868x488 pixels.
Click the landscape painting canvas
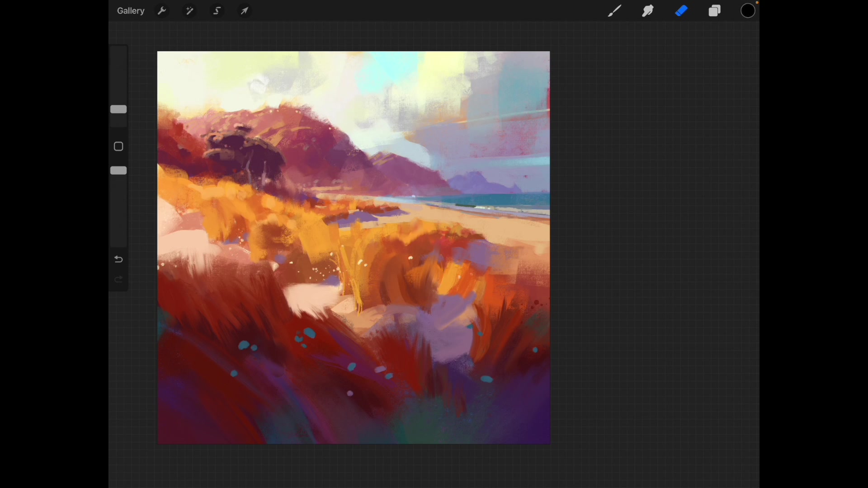(354, 248)
